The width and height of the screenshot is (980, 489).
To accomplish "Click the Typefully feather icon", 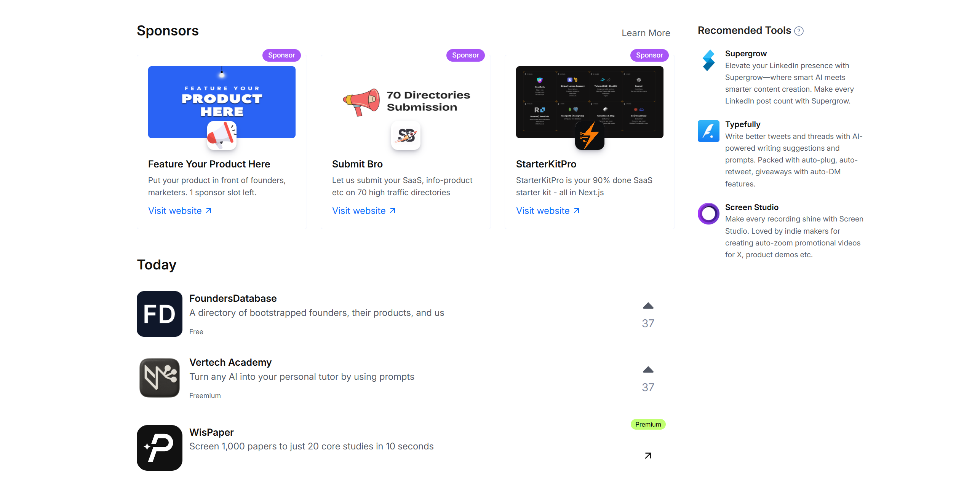I will pyautogui.click(x=708, y=131).
